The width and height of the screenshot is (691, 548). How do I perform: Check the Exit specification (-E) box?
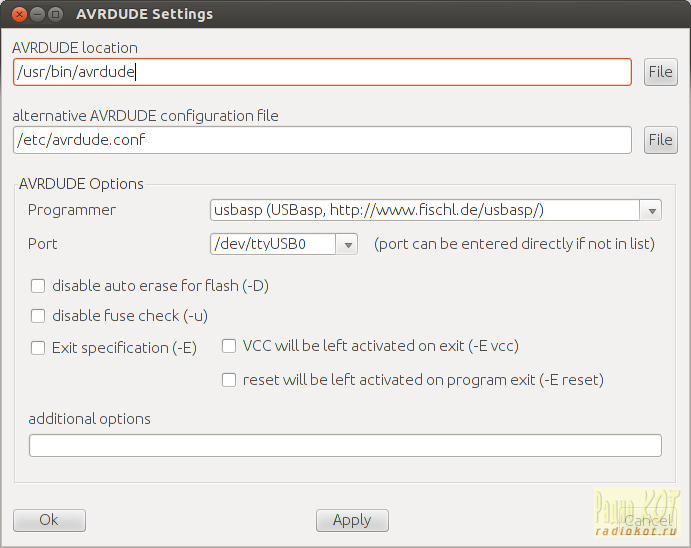click(x=38, y=348)
